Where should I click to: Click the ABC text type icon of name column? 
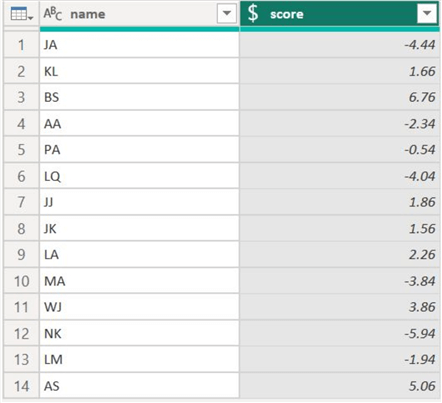[53, 14]
